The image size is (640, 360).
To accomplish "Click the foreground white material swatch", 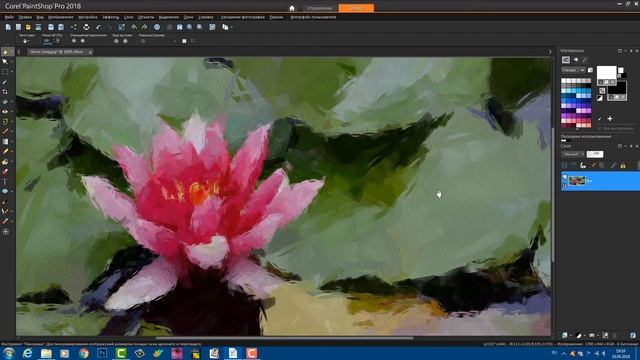I will 607,72.
